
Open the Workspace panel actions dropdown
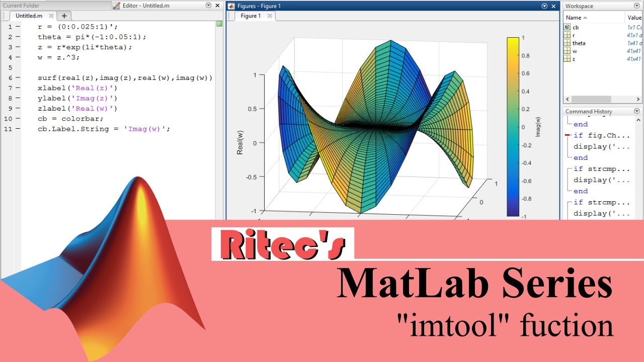click(637, 6)
